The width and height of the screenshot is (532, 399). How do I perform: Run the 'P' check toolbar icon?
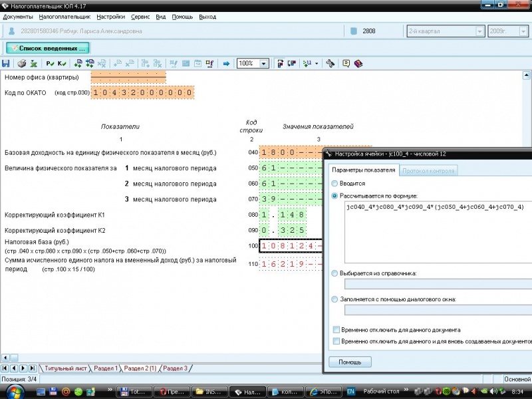tap(50, 63)
